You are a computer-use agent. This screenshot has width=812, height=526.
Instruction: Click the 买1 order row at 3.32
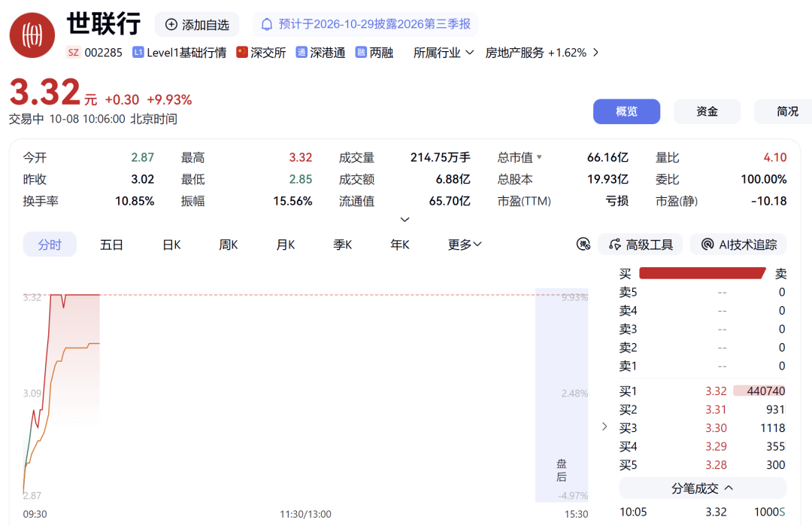[x=703, y=391]
